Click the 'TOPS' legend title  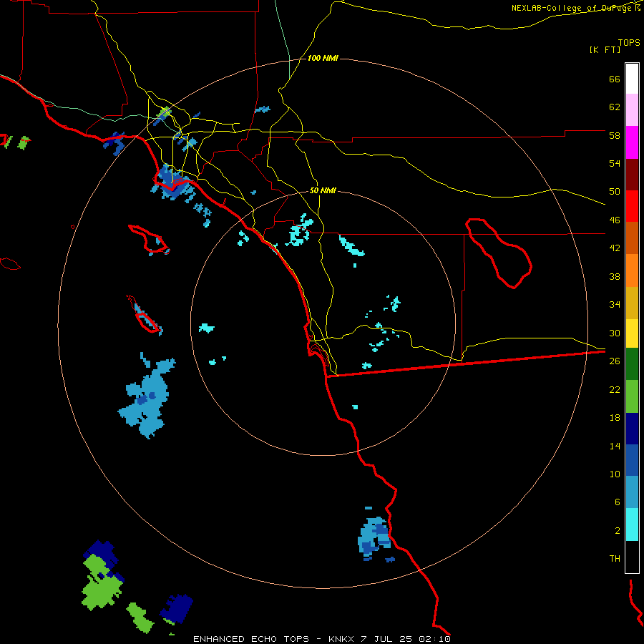click(x=629, y=42)
